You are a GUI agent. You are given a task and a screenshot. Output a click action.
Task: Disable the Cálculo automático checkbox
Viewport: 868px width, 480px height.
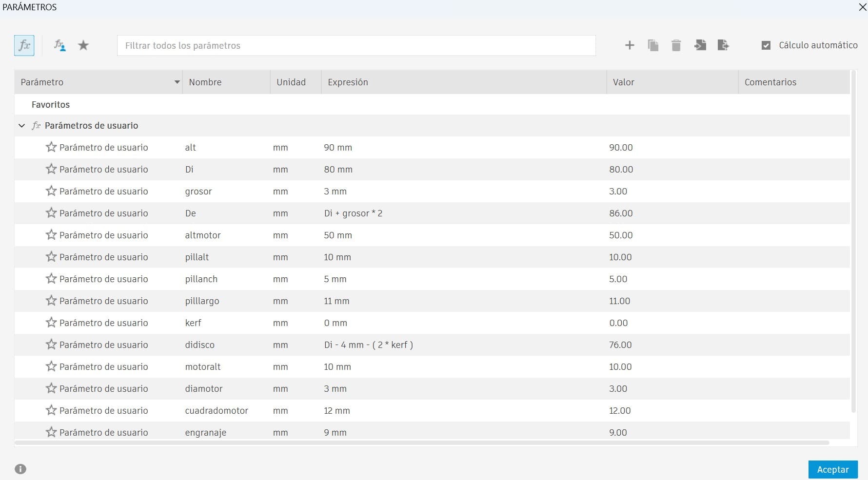766,45
